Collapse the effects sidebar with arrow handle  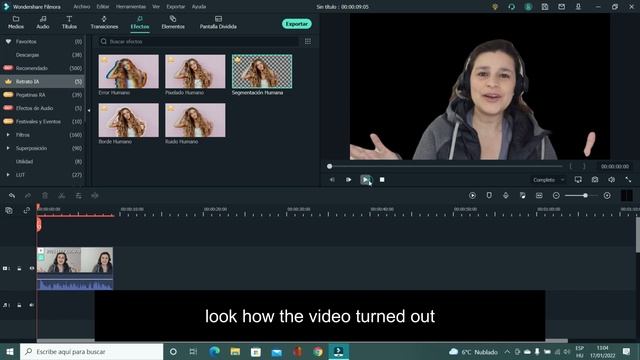click(89, 110)
